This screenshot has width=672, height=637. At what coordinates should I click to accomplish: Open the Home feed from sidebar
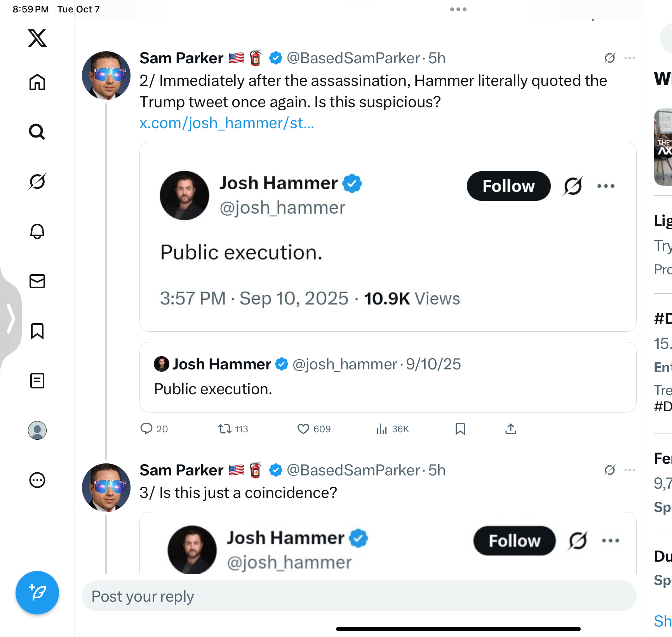click(x=37, y=82)
